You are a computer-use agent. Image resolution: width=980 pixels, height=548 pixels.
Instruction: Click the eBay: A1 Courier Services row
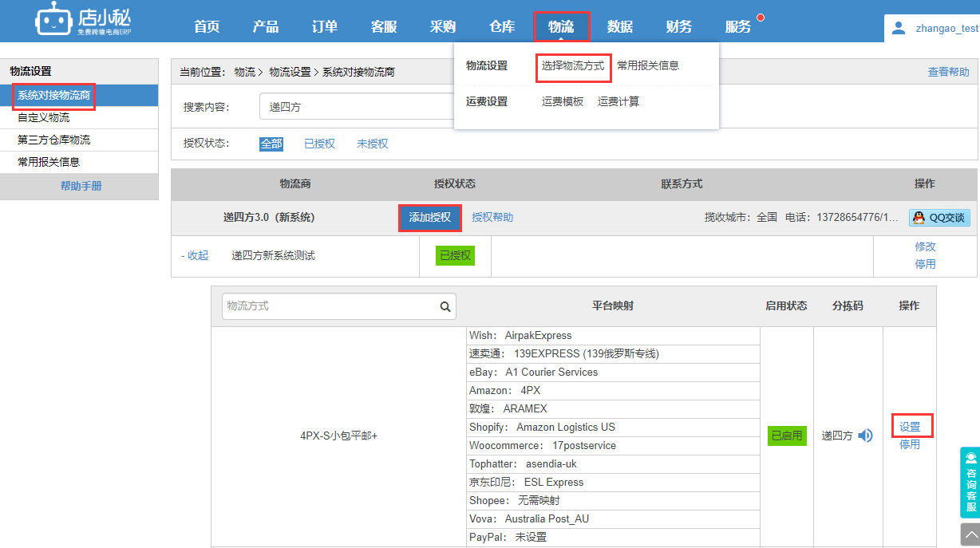pyautogui.click(x=613, y=373)
